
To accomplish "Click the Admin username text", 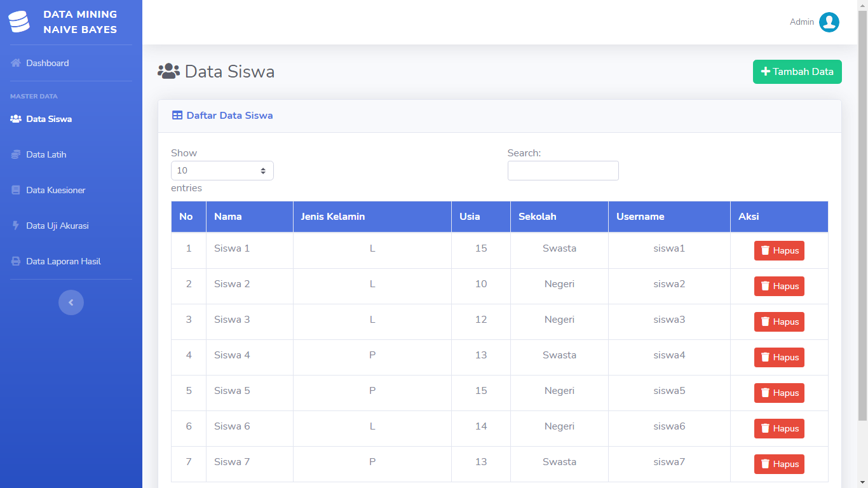I will [802, 22].
